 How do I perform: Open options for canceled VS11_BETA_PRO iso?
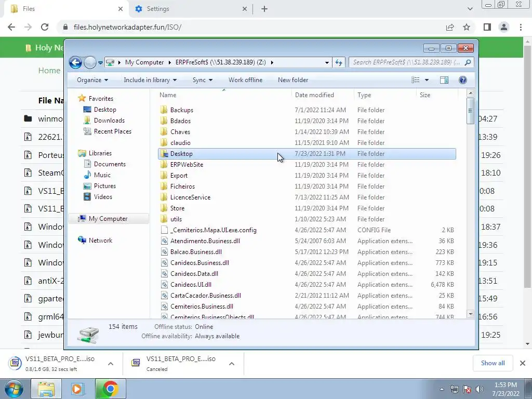[232, 364]
